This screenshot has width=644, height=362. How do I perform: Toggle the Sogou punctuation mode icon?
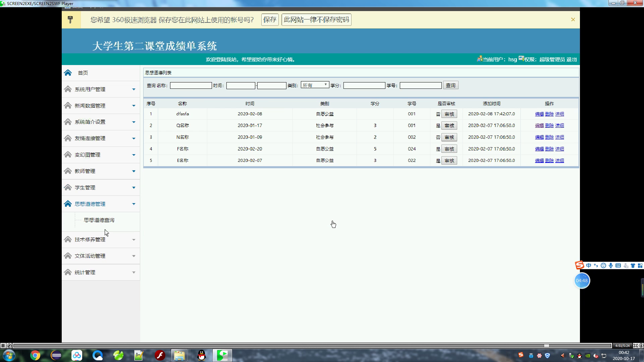click(596, 265)
